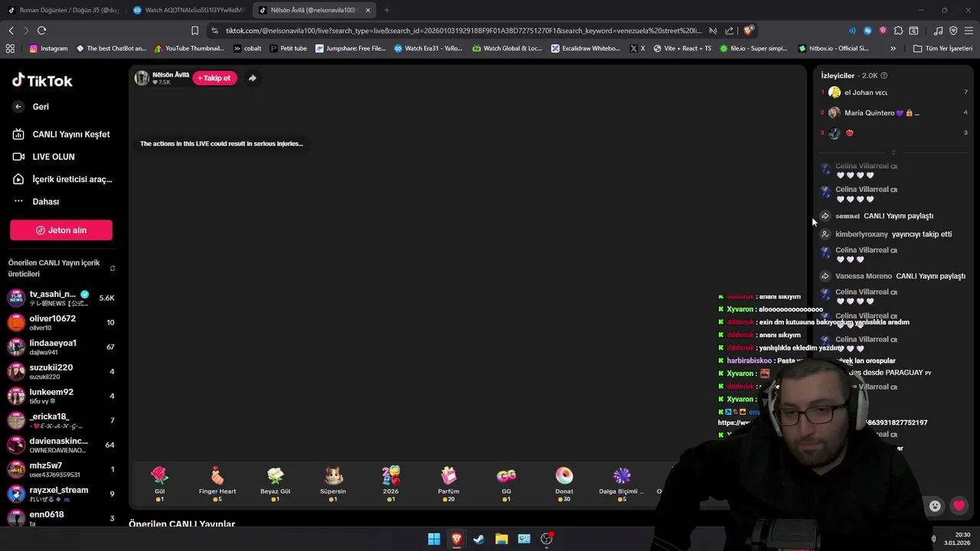Click the share arrow next to Takip et
This screenshot has width=980, height=551.
(x=252, y=78)
